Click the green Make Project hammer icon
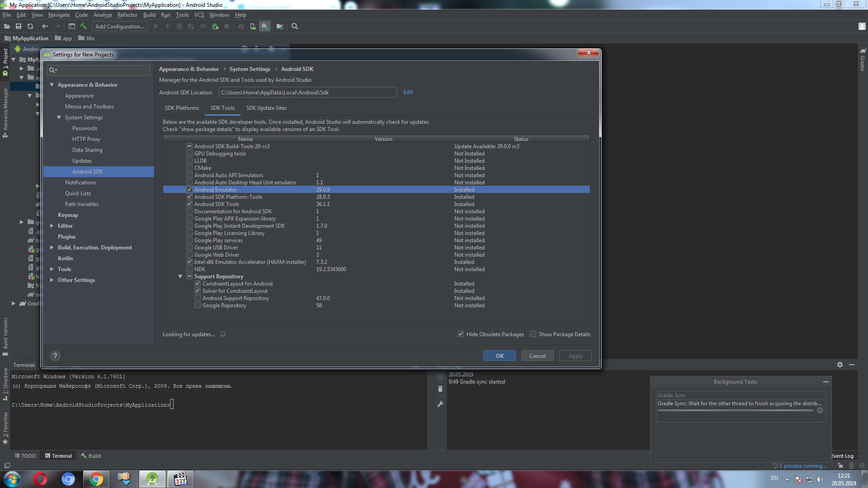Screen dimensions: 868x488 click(84, 26)
